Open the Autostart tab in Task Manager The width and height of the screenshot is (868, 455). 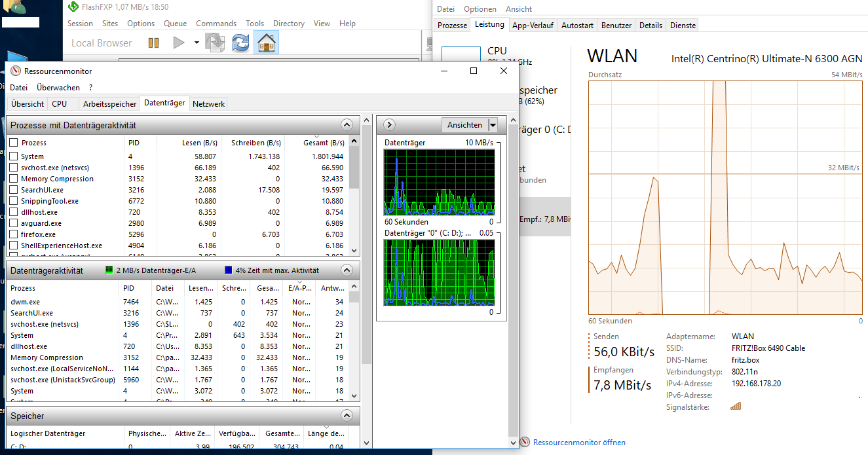[577, 26]
